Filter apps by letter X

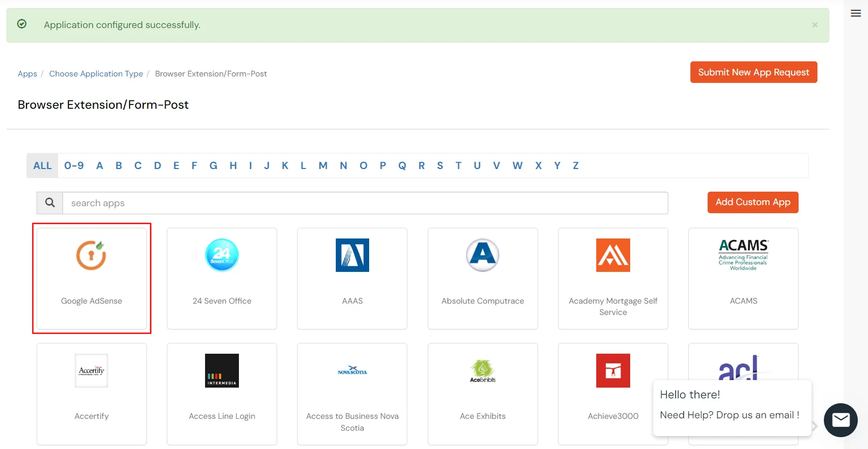coord(539,166)
